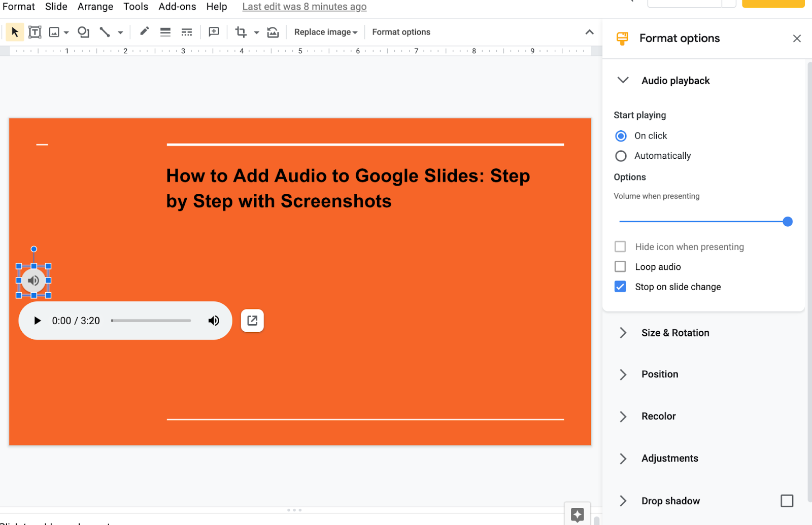Viewport: 812px width, 525px height.
Task: Expand the Size & Rotation section
Action: coord(623,333)
